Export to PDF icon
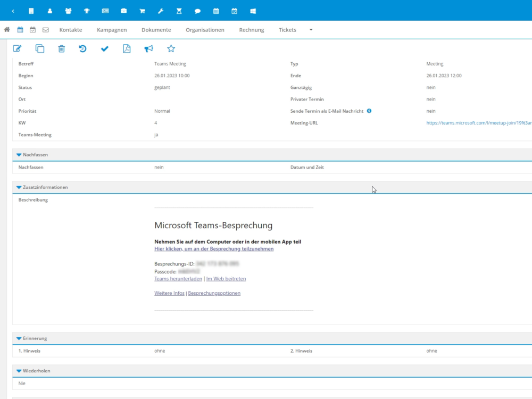 pos(127,49)
